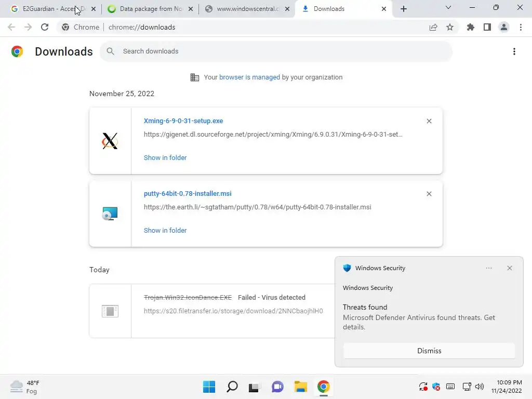Click the sourceforge Xming download URL
This screenshot has height=399, width=532.
click(273, 135)
